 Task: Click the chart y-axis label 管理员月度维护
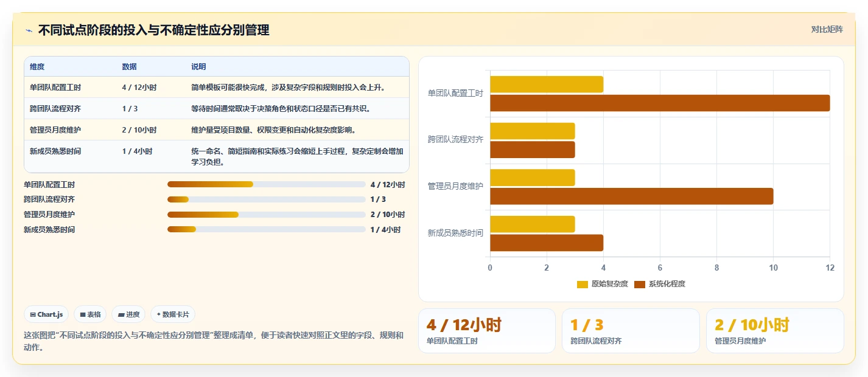455,186
